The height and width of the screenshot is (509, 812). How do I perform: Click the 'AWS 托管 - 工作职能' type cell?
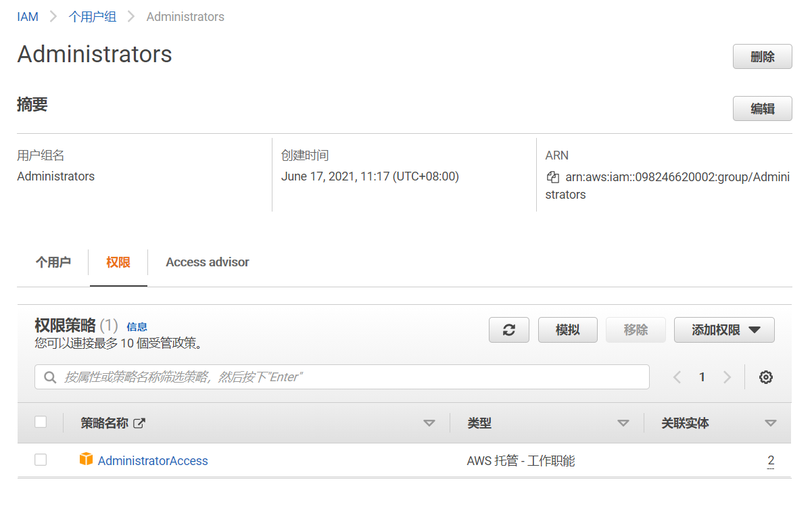[521, 461]
